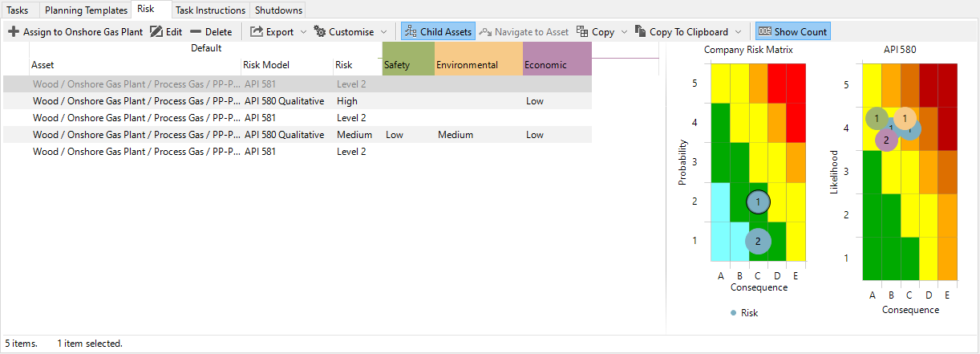Open the Customise dropdown arrow

tap(383, 32)
